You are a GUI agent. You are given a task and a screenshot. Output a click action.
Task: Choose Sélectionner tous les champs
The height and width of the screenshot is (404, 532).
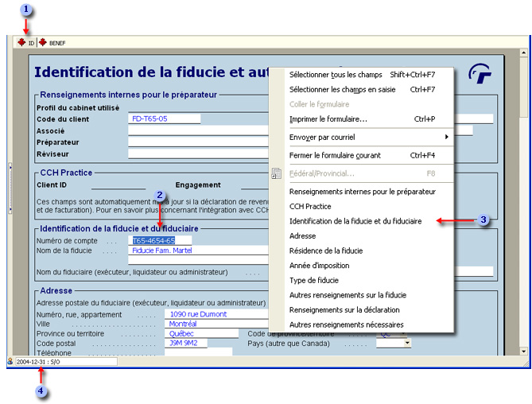pos(362,75)
